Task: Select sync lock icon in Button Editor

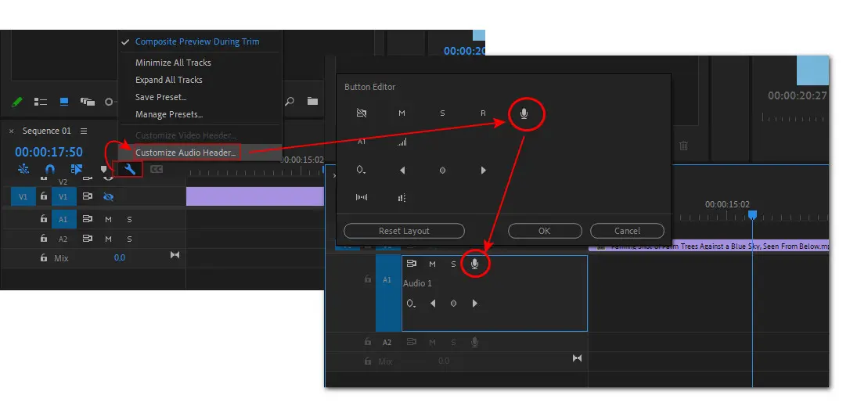Action: (362, 113)
